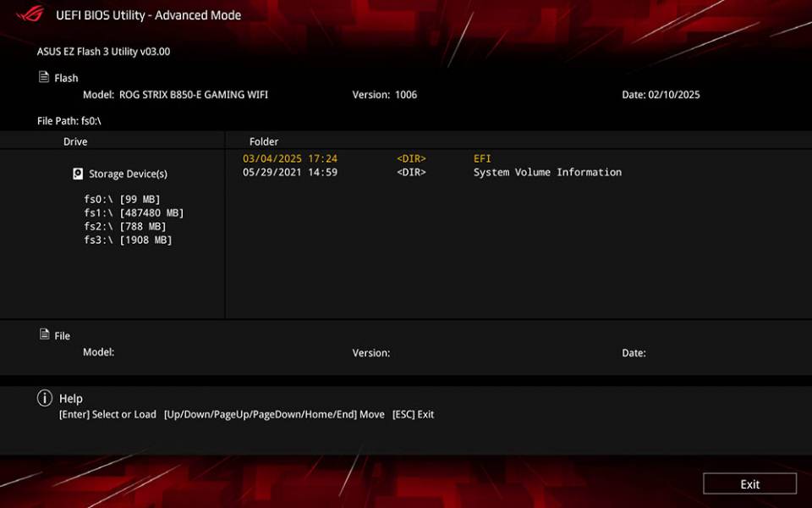Click the [Up/Down/PageUp/PageDown/Home/End] Move hint
The width and height of the screenshot is (812, 508).
(x=274, y=414)
